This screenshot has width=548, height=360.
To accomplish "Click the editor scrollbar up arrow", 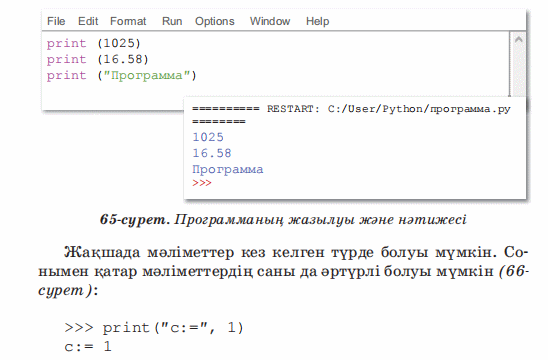I will 519,39.
